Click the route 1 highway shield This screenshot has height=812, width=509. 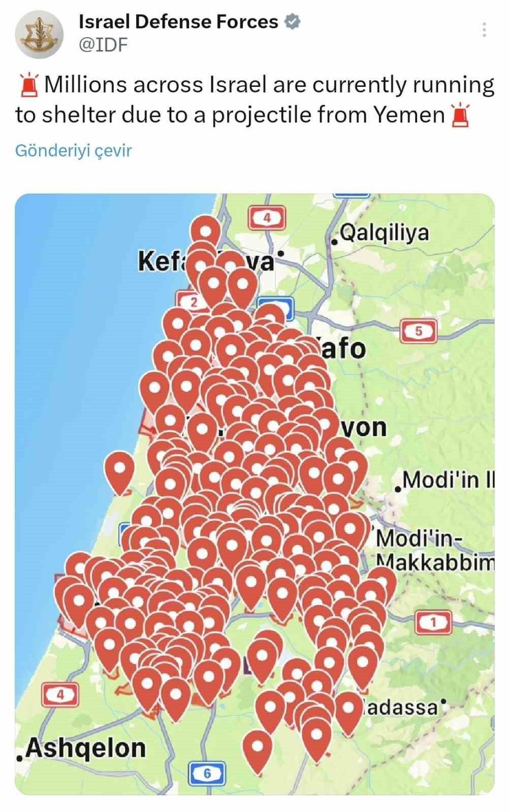click(x=433, y=622)
